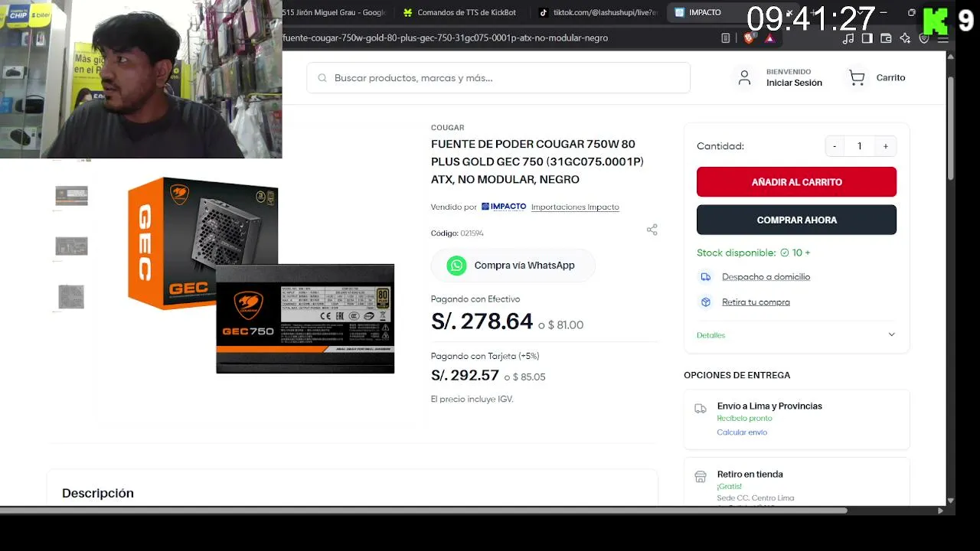Click the IMPACTO seller logo

tap(504, 207)
